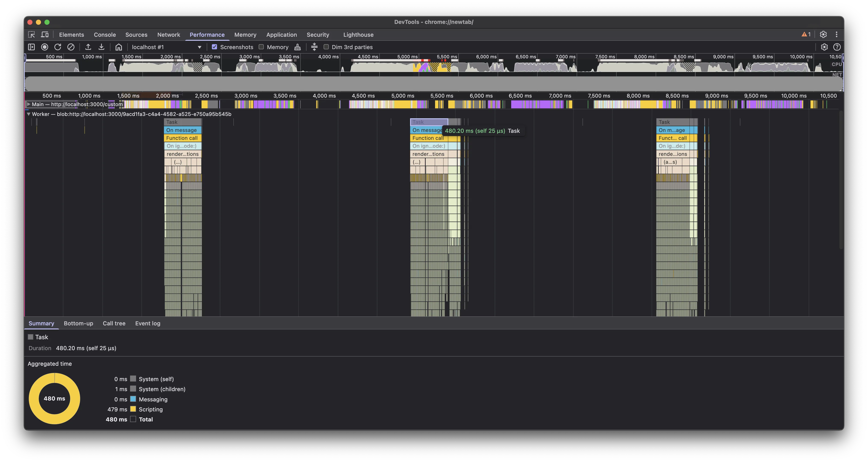Open the localhost #1 recording dropdown
Screen dimensions: 868x462
(199, 47)
